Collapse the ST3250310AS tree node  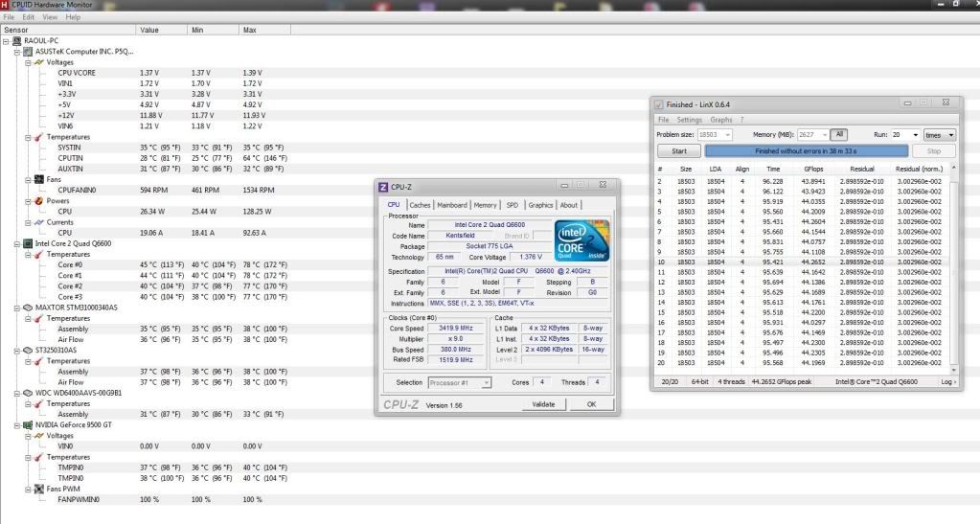(x=17, y=351)
